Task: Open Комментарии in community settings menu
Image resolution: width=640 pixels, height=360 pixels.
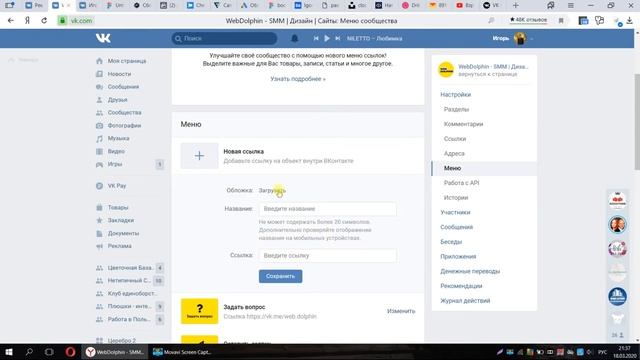Action: [463, 124]
